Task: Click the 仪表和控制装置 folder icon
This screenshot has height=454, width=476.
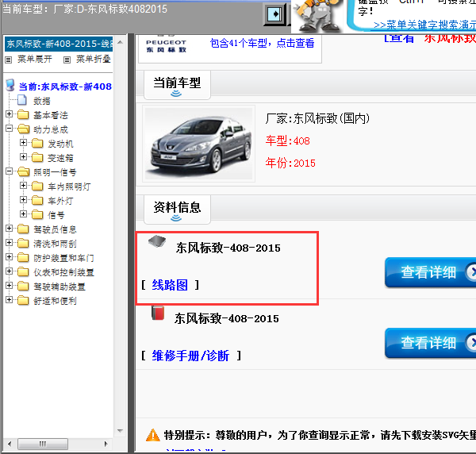Action: click(x=23, y=271)
